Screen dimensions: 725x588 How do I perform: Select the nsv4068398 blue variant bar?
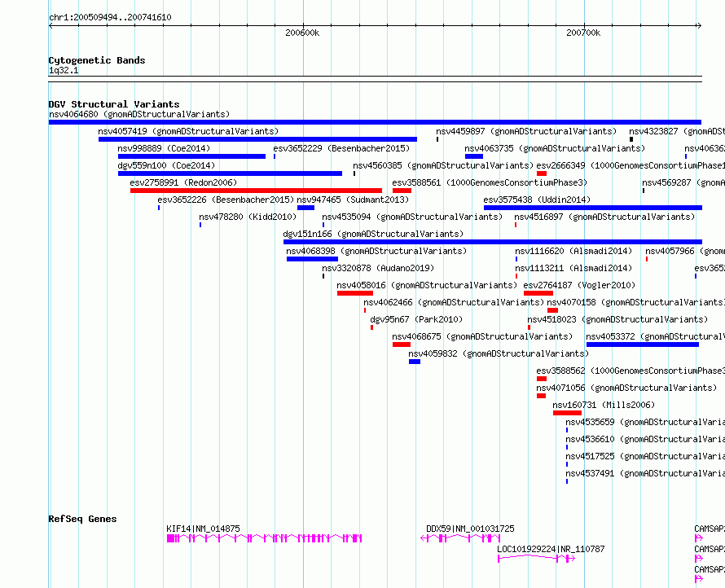312,259
